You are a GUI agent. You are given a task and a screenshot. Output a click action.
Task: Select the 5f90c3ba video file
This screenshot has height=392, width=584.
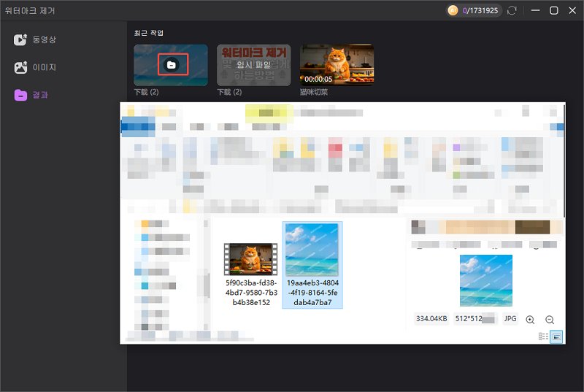point(250,259)
